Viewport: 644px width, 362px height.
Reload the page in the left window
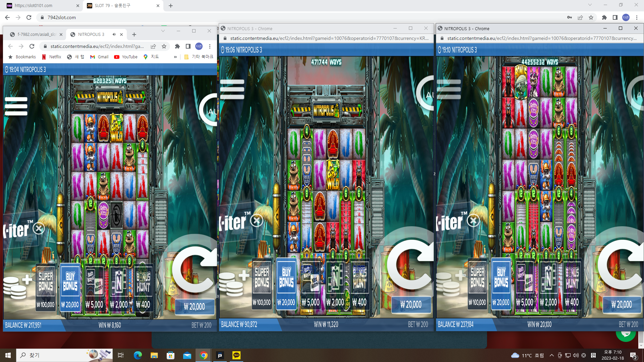click(32, 46)
